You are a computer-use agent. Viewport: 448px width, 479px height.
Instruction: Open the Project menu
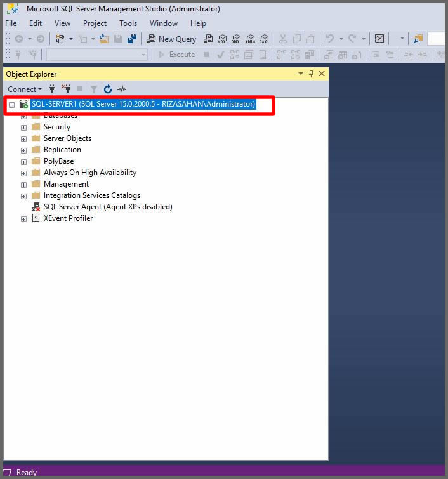point(95,23)
